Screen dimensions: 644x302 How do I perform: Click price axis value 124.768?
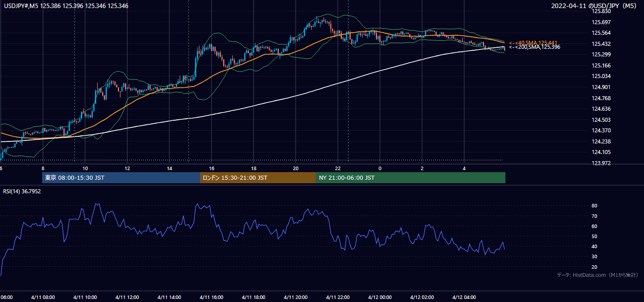pyautogui.click(x=601, y=98)
